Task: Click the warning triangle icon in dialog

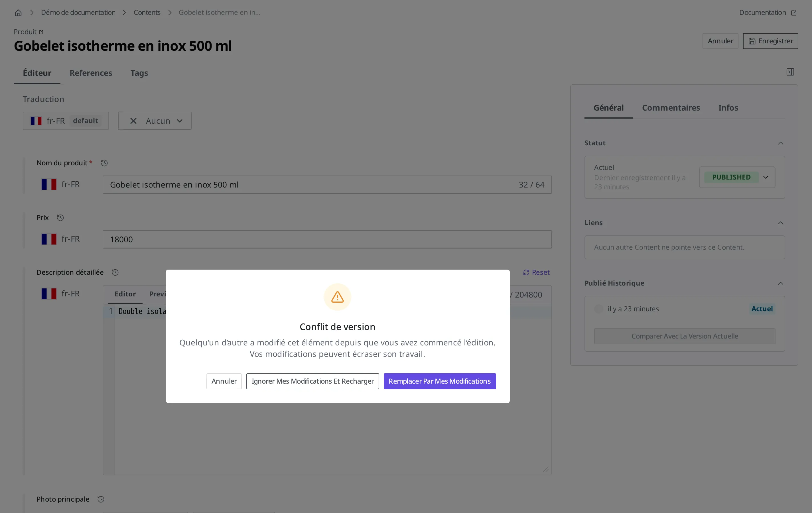Action: 337,297
